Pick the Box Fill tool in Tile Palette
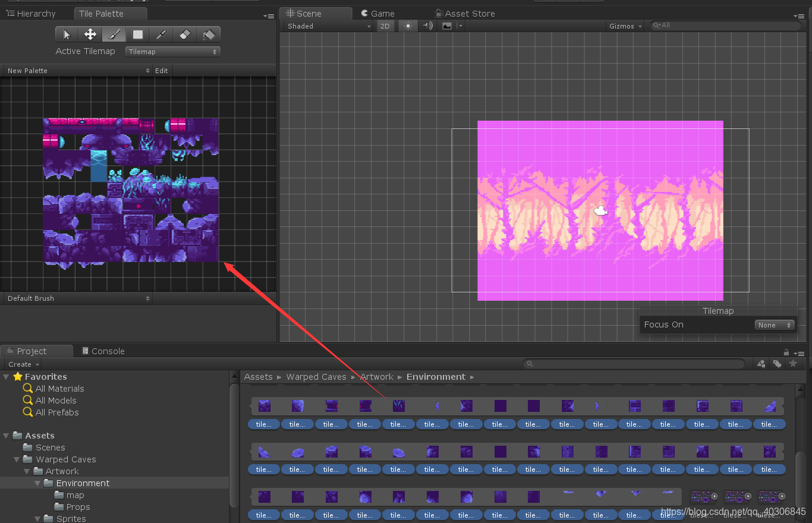 click(138, 34)
